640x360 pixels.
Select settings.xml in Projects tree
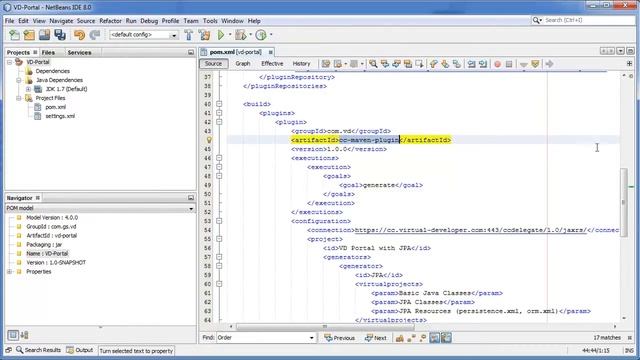(60, 116)
